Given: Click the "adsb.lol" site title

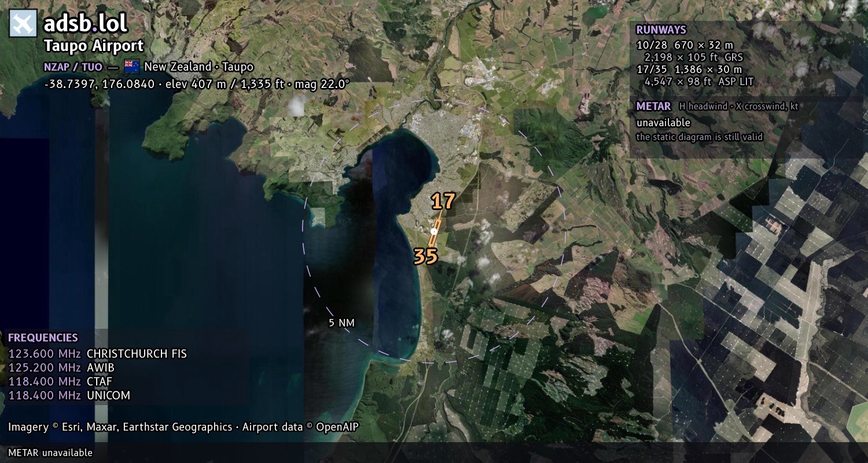Looking at the screenshot, I should [86, 24].
